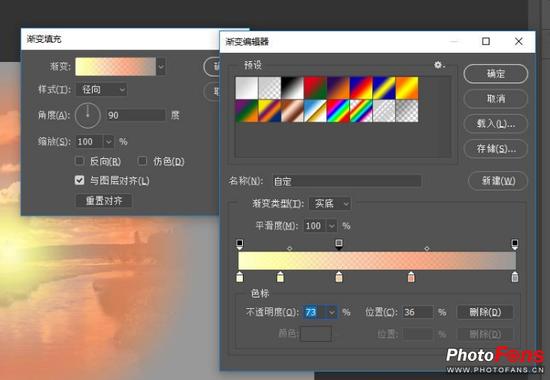Select the foreground-to-transparent preset in top row
550x380 pixels.
tap(269, 88)
